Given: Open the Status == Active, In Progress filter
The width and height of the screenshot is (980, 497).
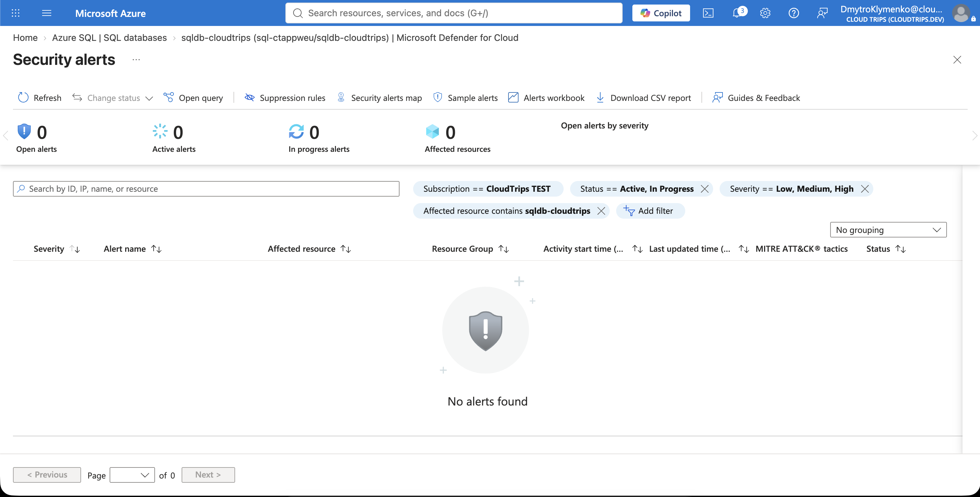Looking at the screenshot, I should pyautogui.click(x=637, y=189).
